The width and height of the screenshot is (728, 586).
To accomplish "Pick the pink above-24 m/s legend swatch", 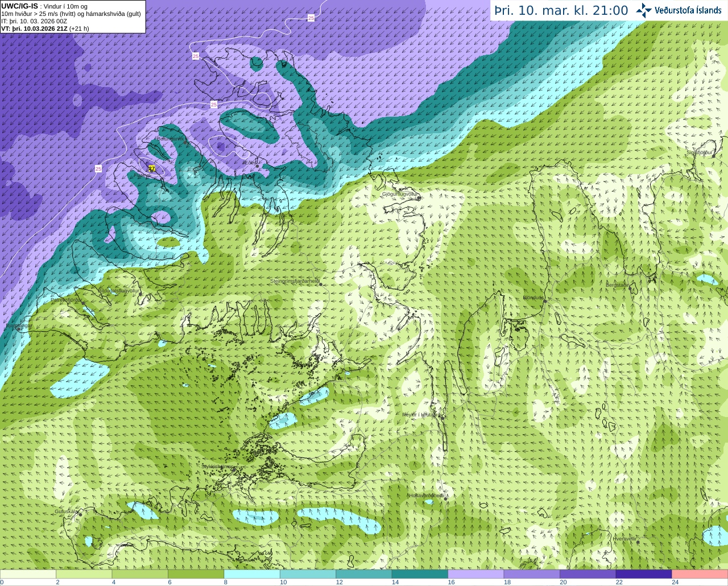I will [x=700, y=574].
